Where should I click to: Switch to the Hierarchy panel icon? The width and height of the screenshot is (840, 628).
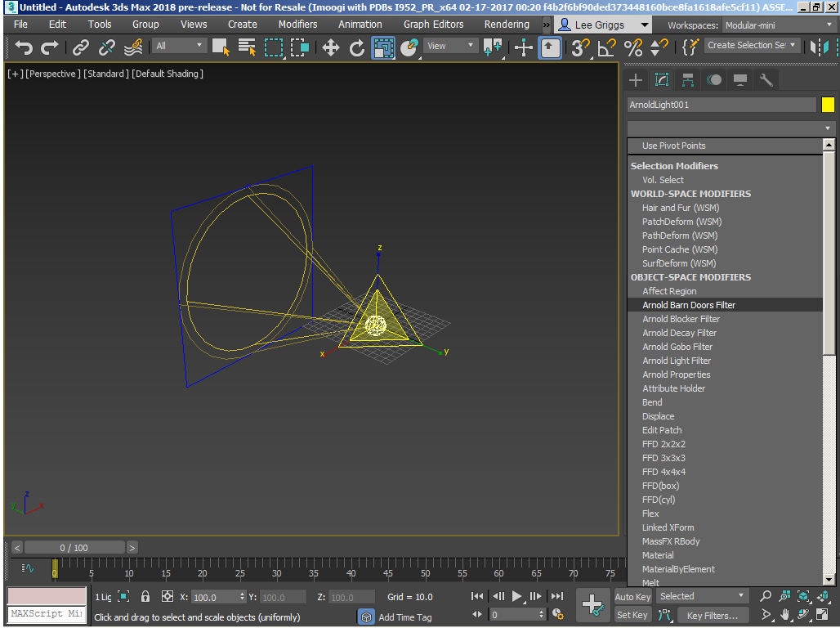[x=688, y=79]
